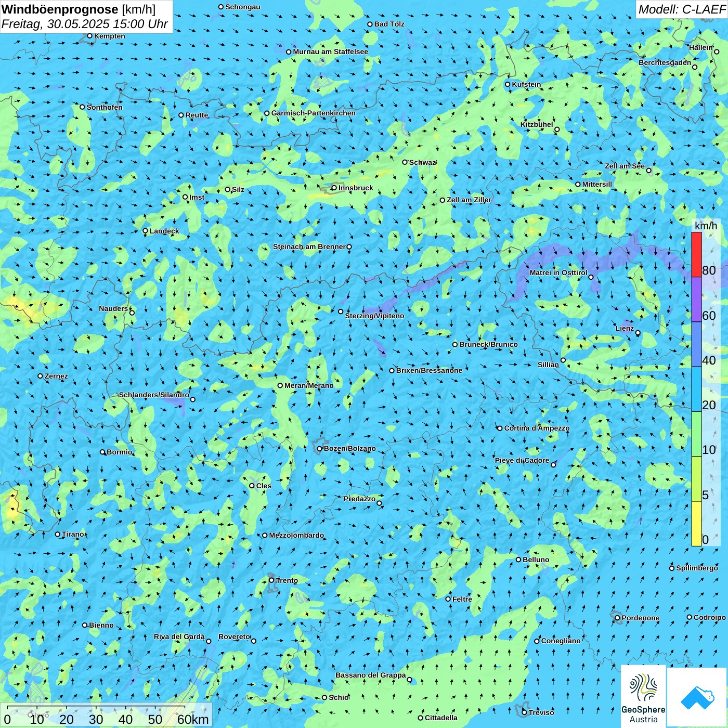Screen dimensions: 728x728
Task: Click the Schlanders/Silandro label
Action: (x=154, y=395)
